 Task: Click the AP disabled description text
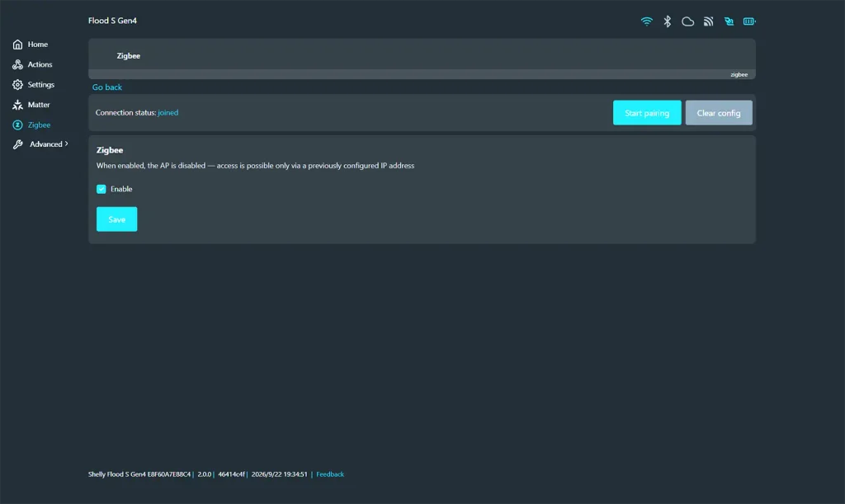point(256,166)
